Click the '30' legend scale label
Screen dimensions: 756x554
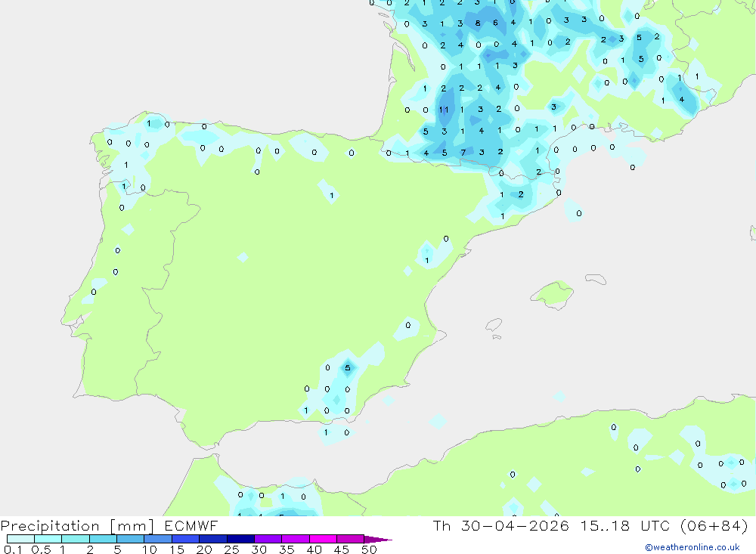[259, 549]
